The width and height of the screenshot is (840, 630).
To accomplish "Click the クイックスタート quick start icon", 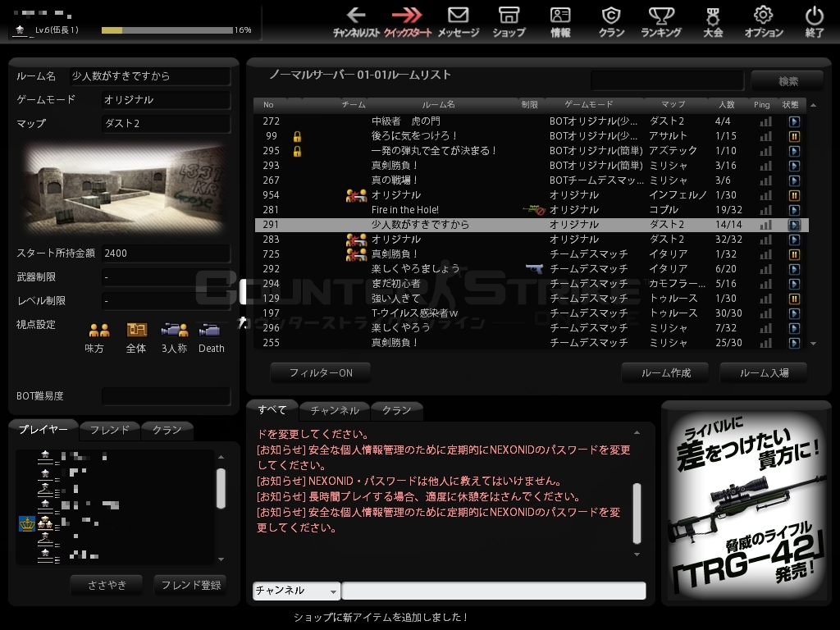I will (x=408, y=21).
